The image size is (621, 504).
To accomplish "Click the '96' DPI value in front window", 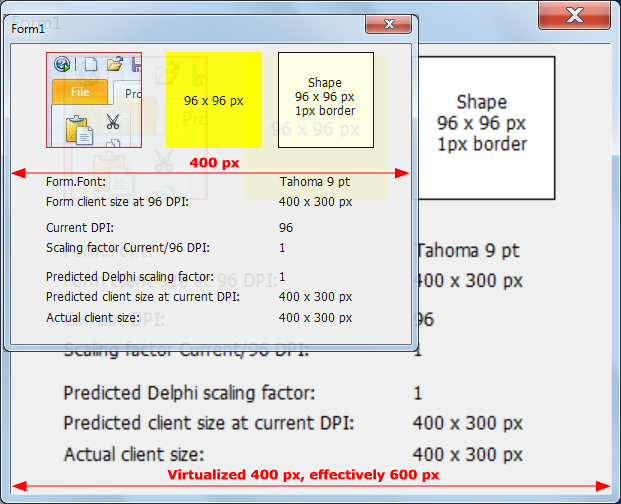I will (286, 228).
